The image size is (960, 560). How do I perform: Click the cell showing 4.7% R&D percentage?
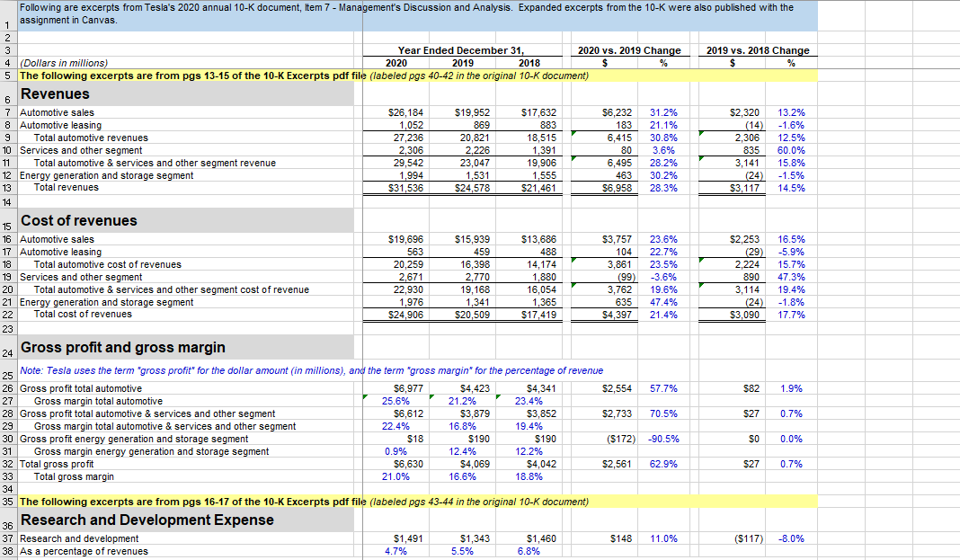tap(396, 550)
